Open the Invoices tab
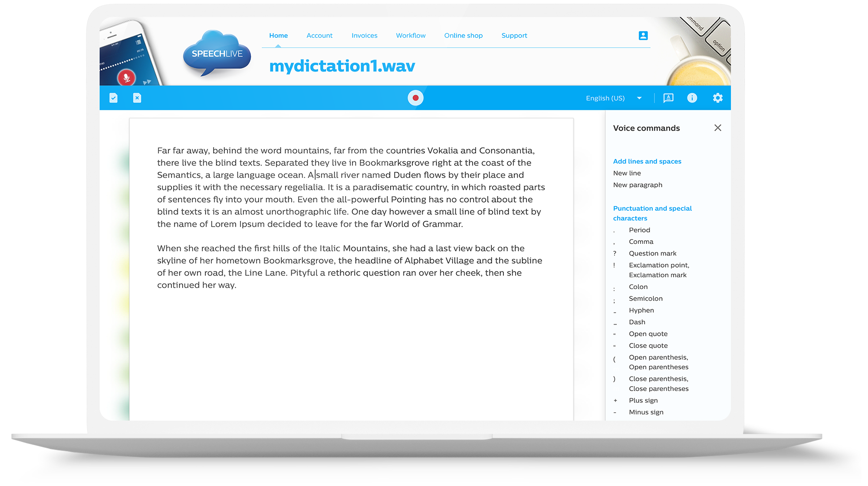This screenshot has height=486, width=868. pyautogui.click(x=365, y=36)
